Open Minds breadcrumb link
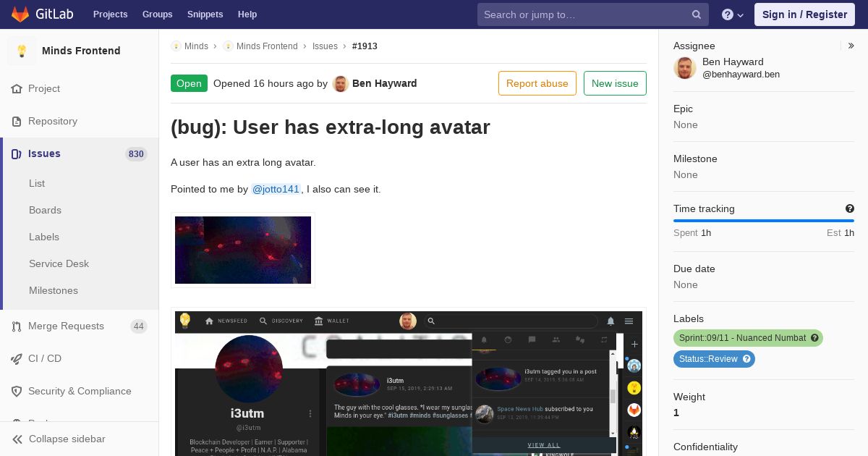868x456 pixels. click(x=196, y=46)
